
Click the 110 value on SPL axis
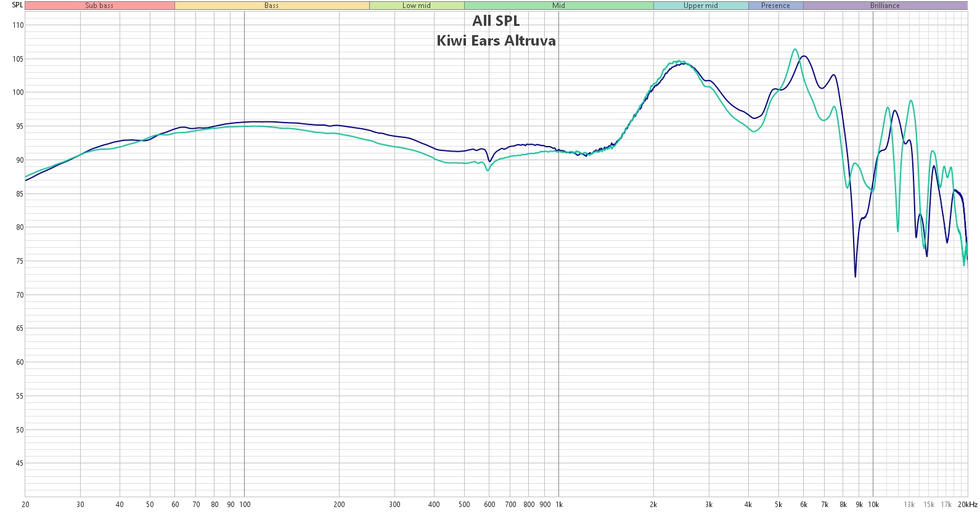[18, 25]
